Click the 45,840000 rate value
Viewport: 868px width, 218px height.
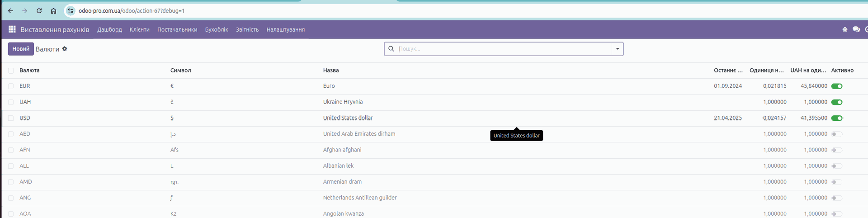pos(814,86)
